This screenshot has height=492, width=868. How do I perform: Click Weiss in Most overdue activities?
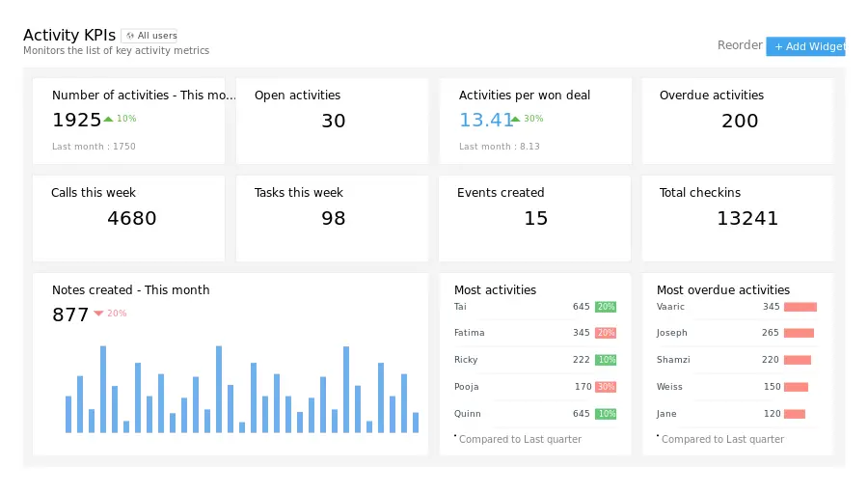[x=669, y=387]
